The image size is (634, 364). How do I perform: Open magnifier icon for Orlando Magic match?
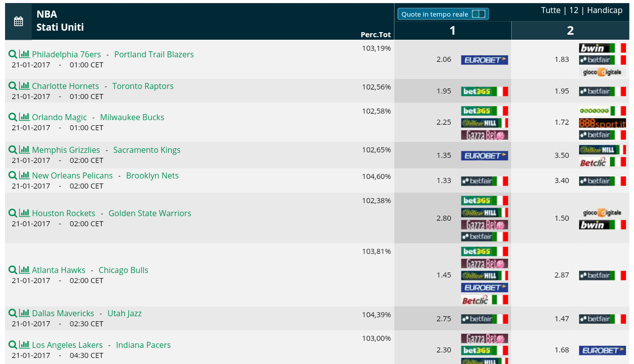[13, 117]
